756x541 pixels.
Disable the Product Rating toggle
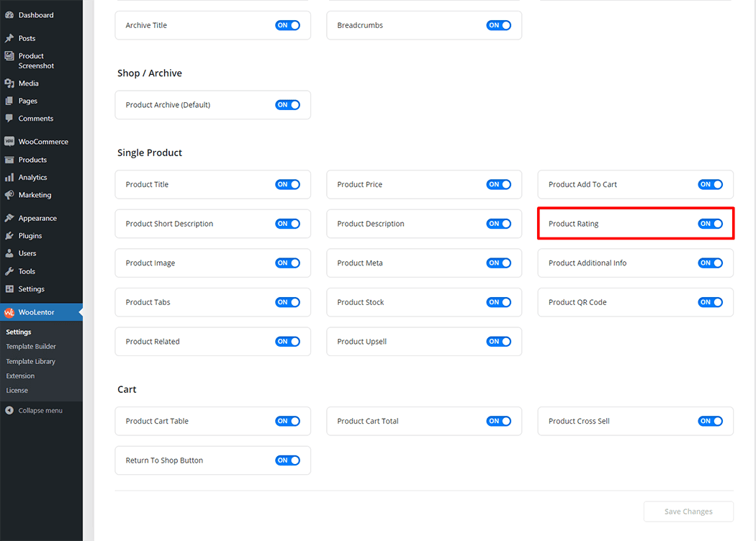[x=710, y=224]
